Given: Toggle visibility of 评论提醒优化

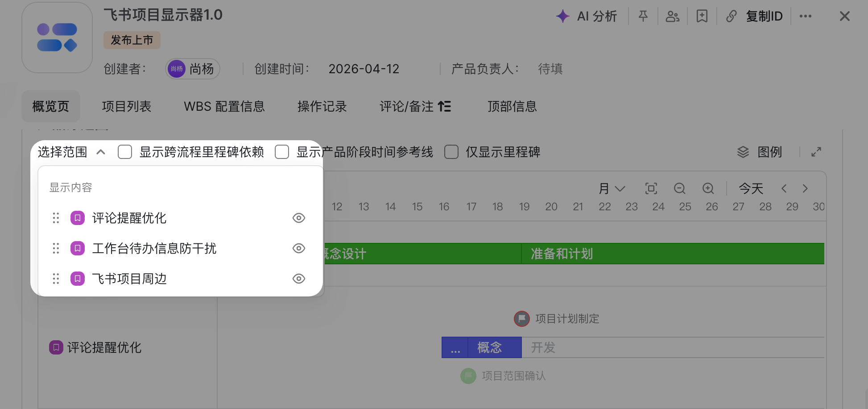Looking at the screenshot, I should (x=299, y=218).
